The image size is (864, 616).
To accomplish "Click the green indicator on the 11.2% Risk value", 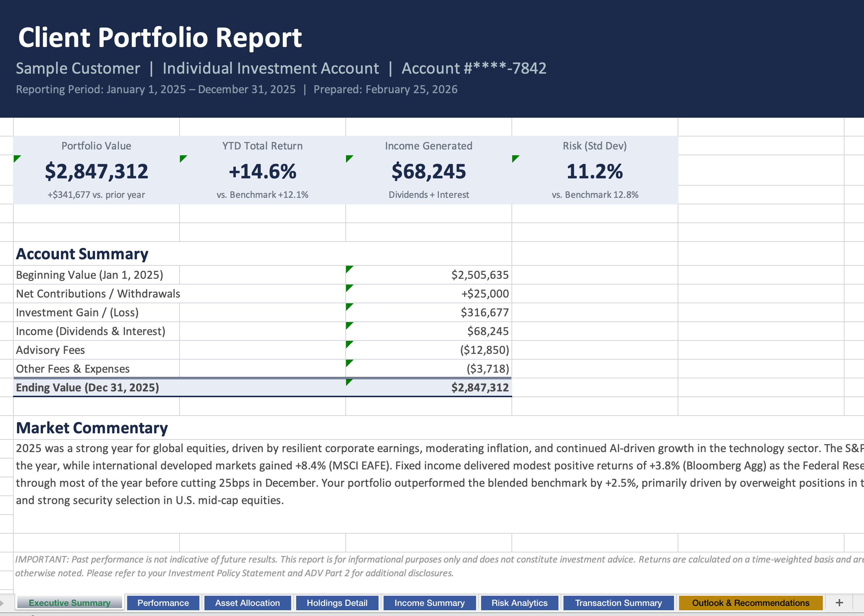I will point(516,159).
